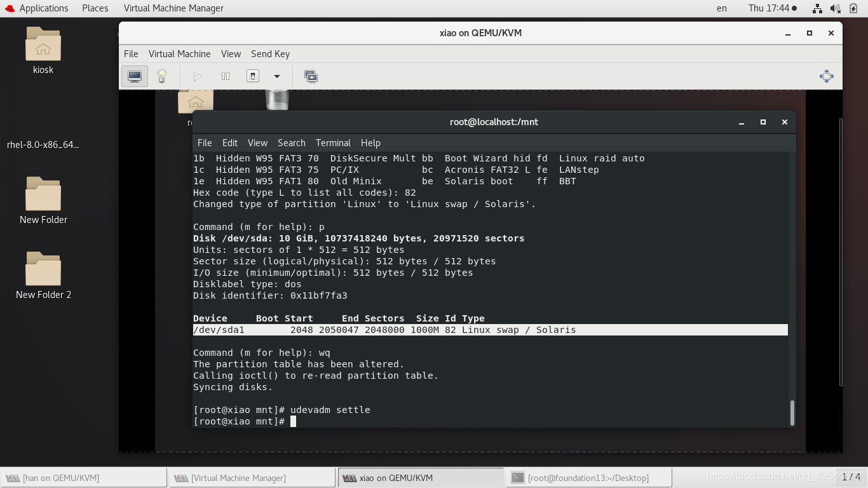This screenshot has height=488, width=868.
Task: Manage VM snapshots icon
Action: (x=311, y=76)
